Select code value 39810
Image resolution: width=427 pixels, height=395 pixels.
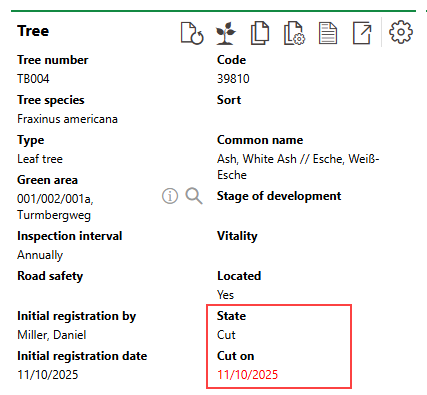click(233, 79)
